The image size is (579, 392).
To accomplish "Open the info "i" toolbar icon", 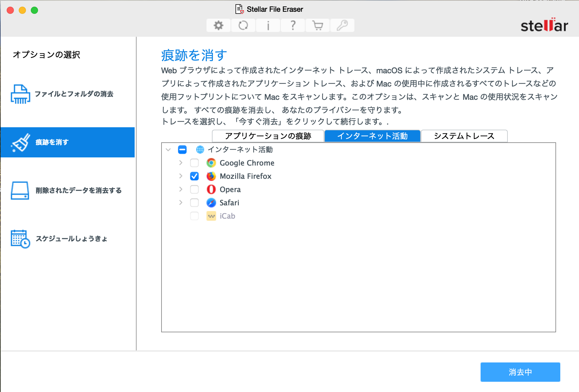I will [268, 25].
